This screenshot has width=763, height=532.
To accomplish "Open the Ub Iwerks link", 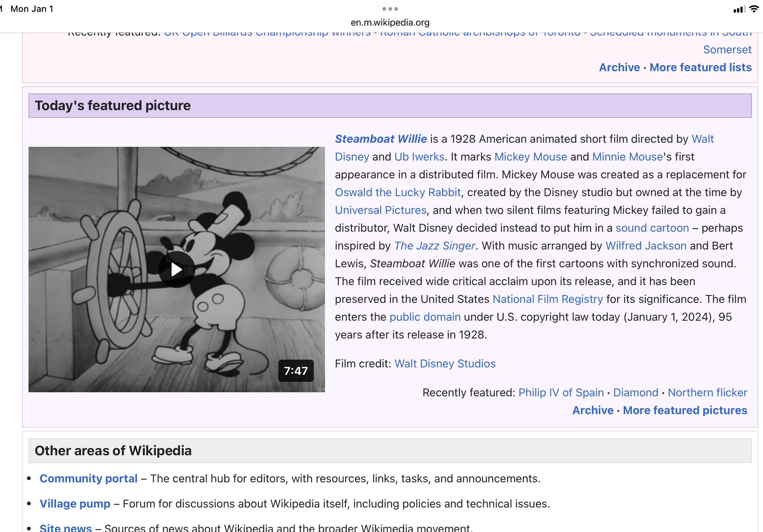I will click(420, 157).
